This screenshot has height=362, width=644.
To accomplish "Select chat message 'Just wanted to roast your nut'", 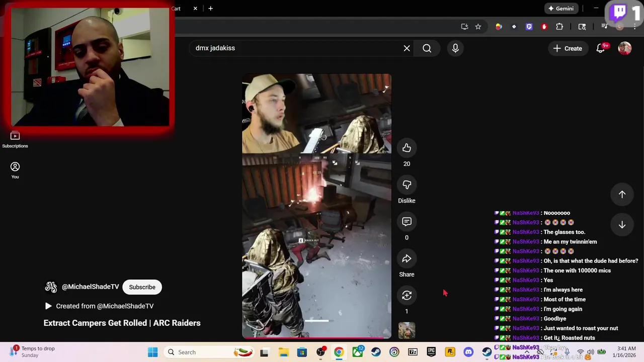I will pos(581,328).
